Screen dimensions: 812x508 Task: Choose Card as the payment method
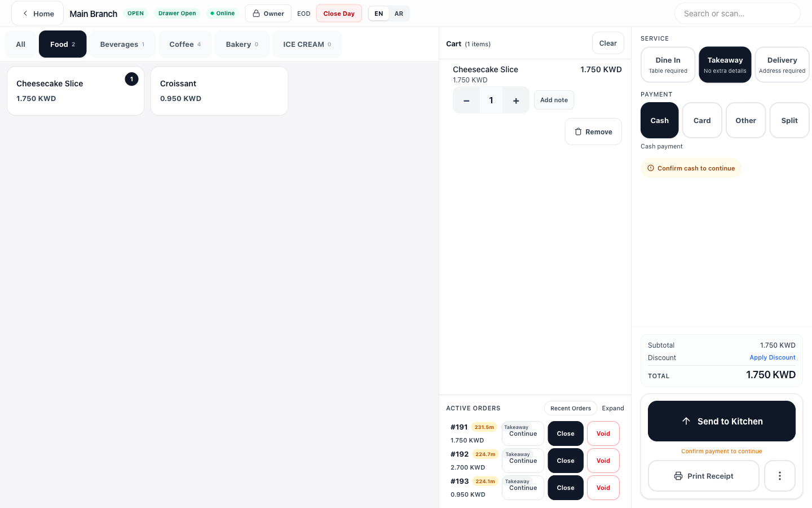(x=701, y=120)
